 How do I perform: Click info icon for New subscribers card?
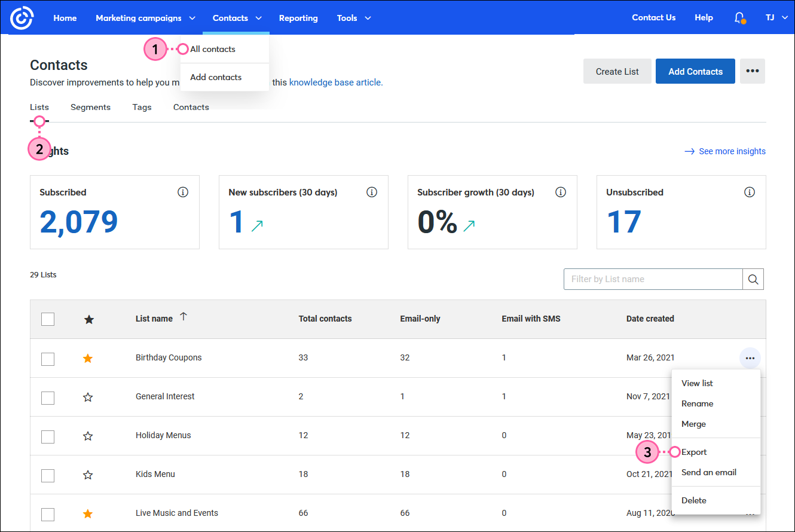tap(372, 192)
